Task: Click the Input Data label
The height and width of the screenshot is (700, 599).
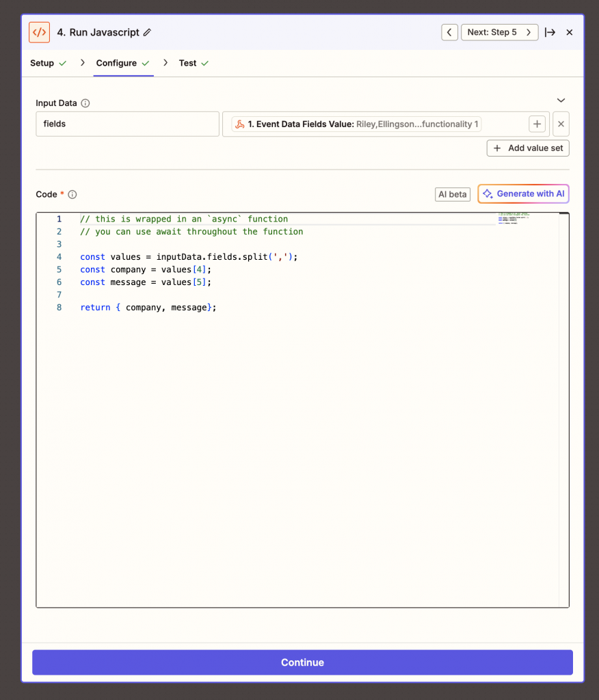Action: click(x=56, y=103)
